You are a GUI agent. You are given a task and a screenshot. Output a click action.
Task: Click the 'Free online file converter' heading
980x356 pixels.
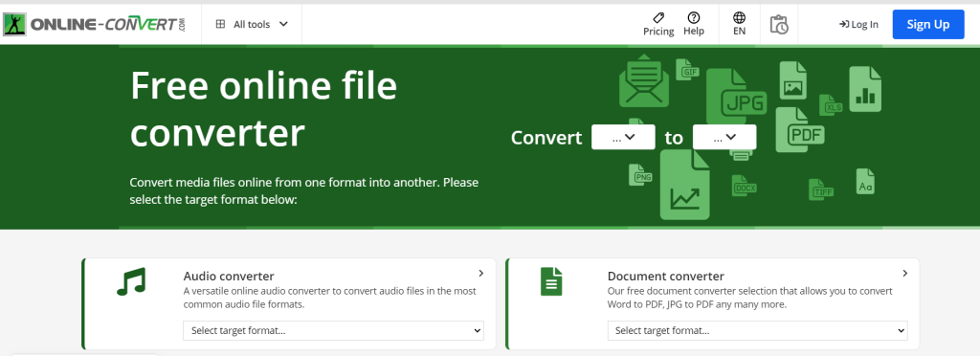tap(263, 109)
